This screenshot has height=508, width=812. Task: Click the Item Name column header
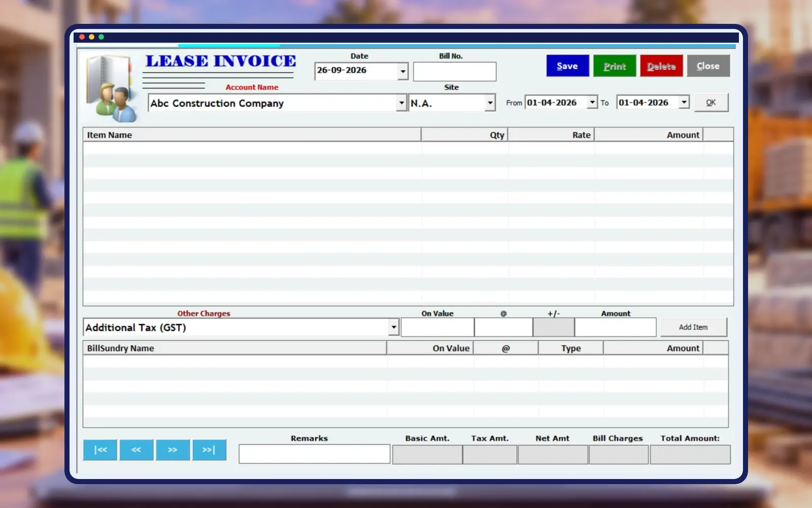252,135
